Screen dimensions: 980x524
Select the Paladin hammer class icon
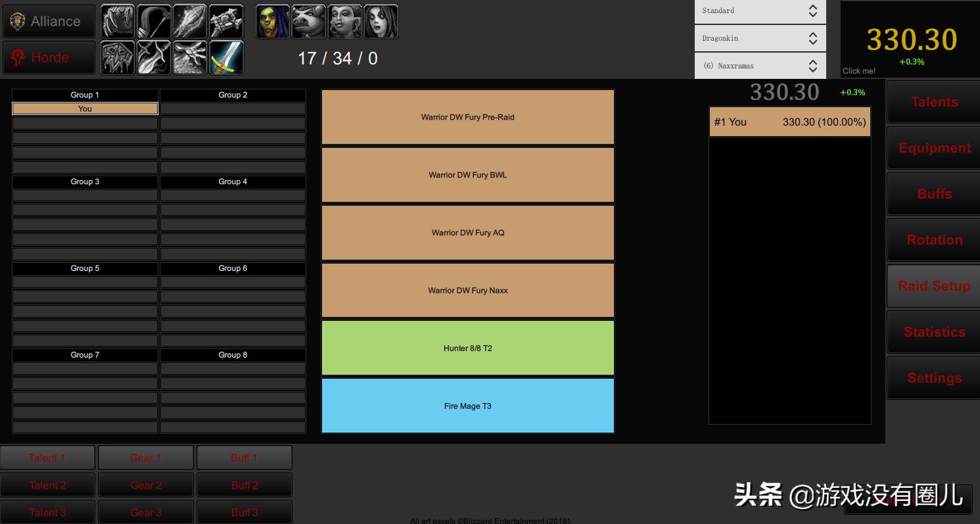point(226,22)
